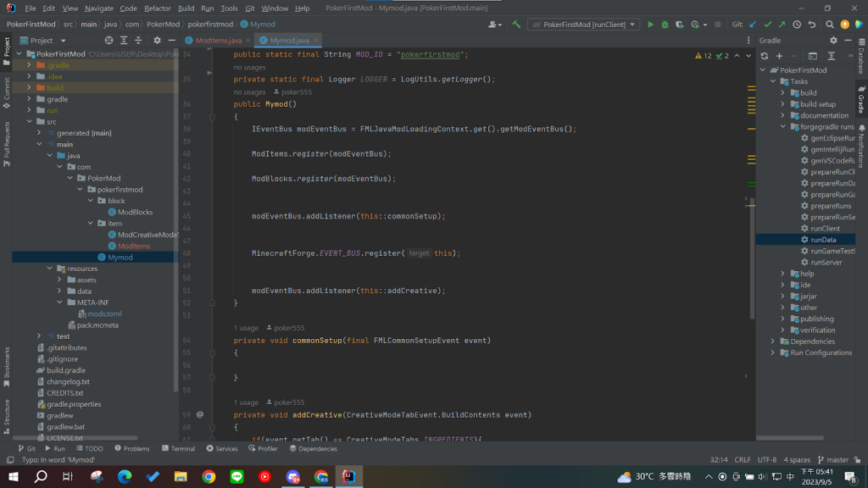This screenshot has height=488, width=868.
Task: Close the Mymod.java tab
Action: (315, 41)
